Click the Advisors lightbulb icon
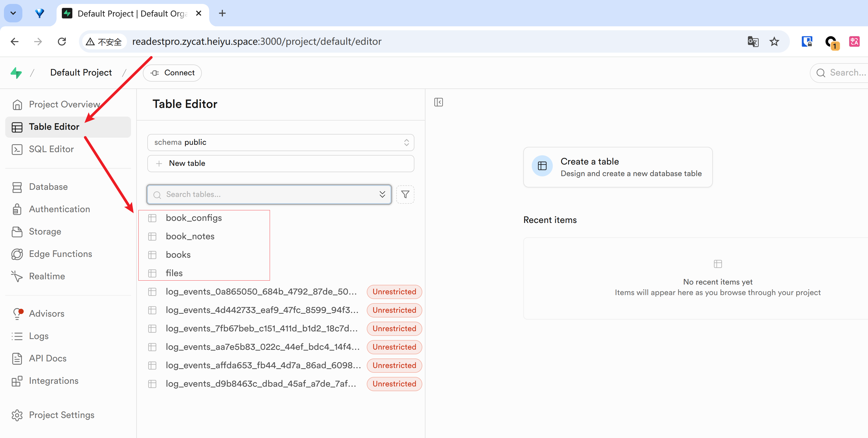This screenshot has width=868, height=438. pyautogui.click(x=18, y=313)
